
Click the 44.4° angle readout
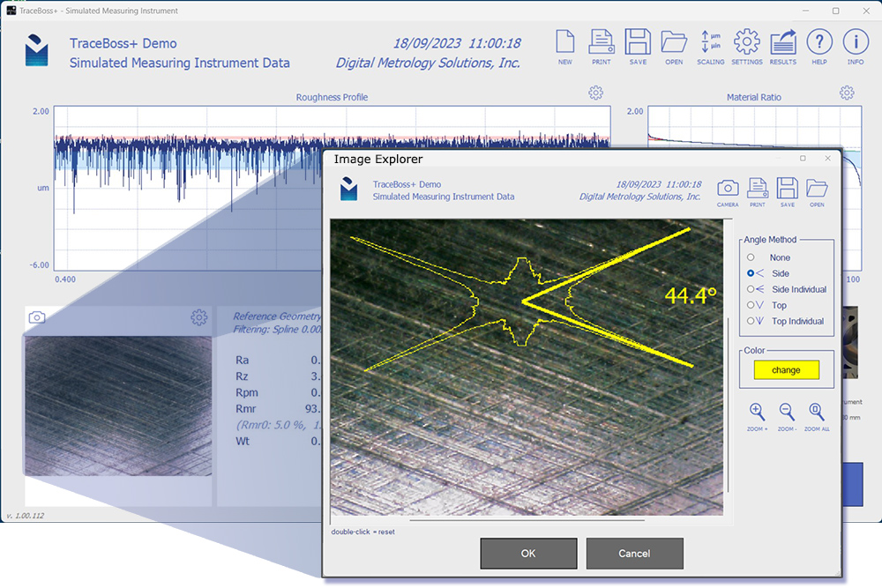691,295
